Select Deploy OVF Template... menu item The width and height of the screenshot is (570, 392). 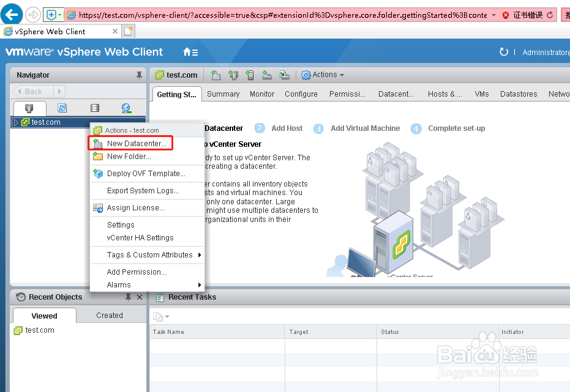147,174
